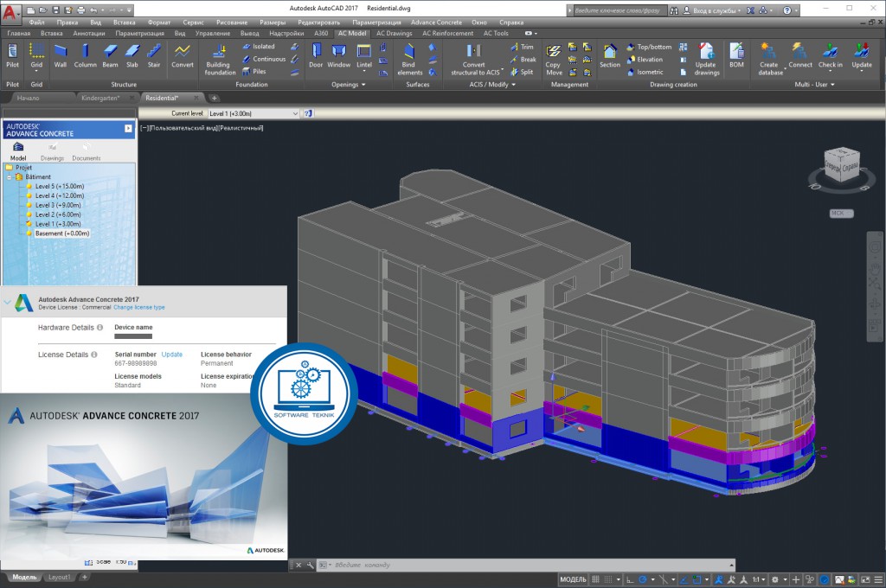Click the command line input field

[433, 565]
